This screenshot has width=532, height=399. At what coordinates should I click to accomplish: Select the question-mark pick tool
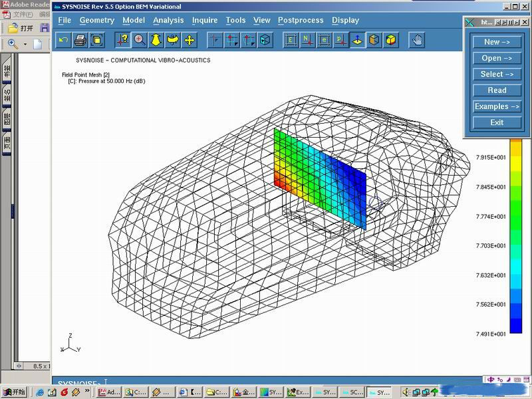click(x=123, y=40)
